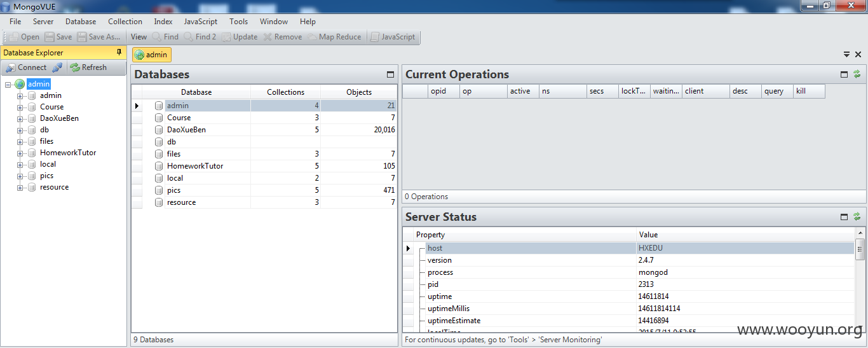The image size is (868, 348).
Task: Open the Window menu
Action: click(274, 22)
